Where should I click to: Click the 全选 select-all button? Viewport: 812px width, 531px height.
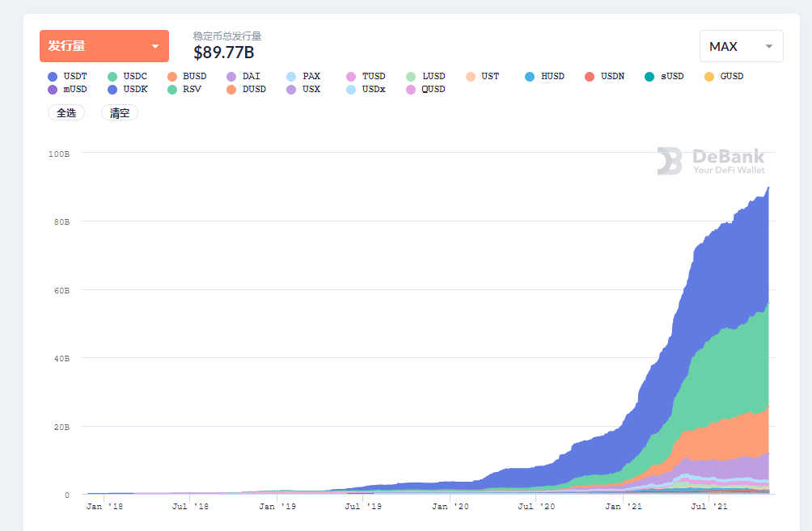(66, 113)
